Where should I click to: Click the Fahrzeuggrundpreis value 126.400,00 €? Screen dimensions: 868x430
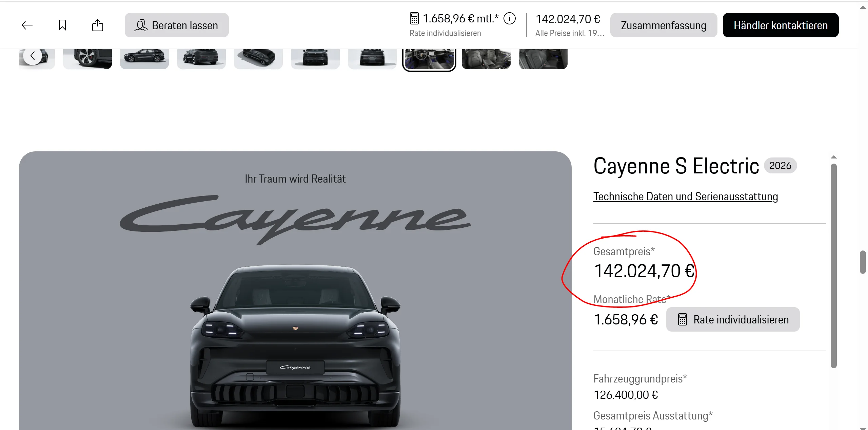pyautogui.click(x=626, y=395)
